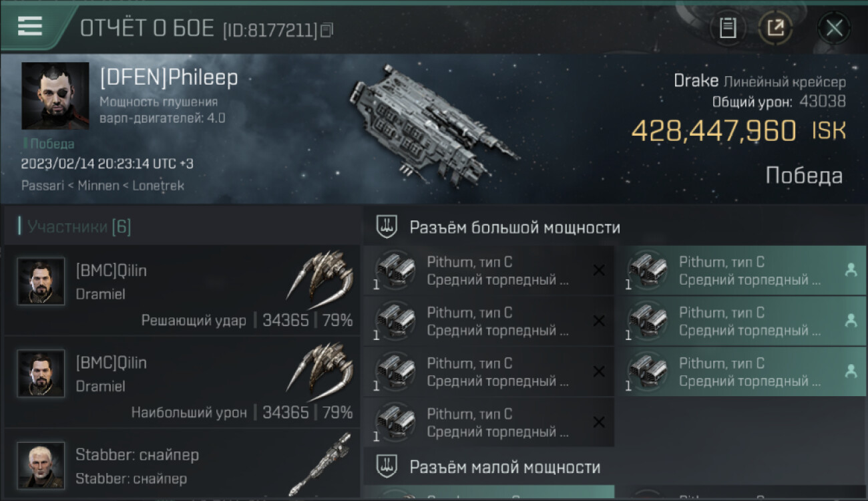Open the clipboard notes icon
This screenshot has width=868, height=501.
tap(728, 28)
